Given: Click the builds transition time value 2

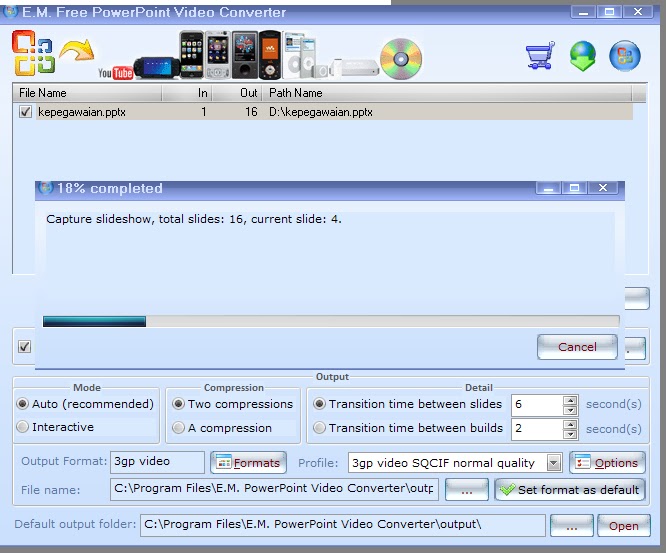Looking at the screenshot, I should pyautogui.click(x=537, y=429).
